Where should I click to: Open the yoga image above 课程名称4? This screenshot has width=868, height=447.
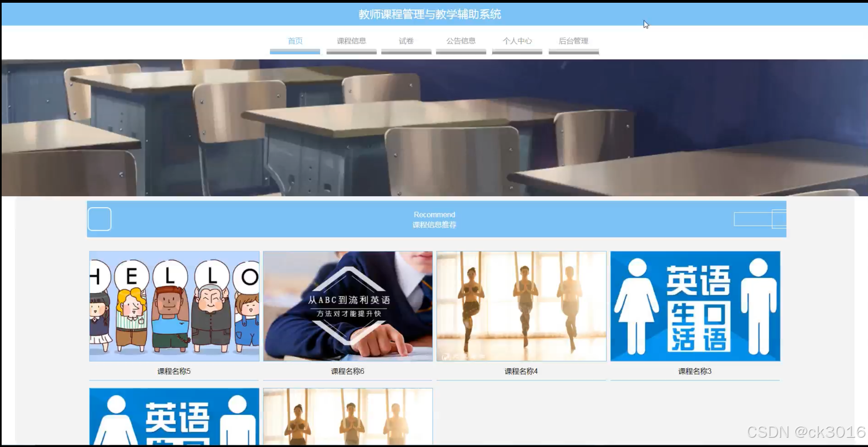coord(521,306)
